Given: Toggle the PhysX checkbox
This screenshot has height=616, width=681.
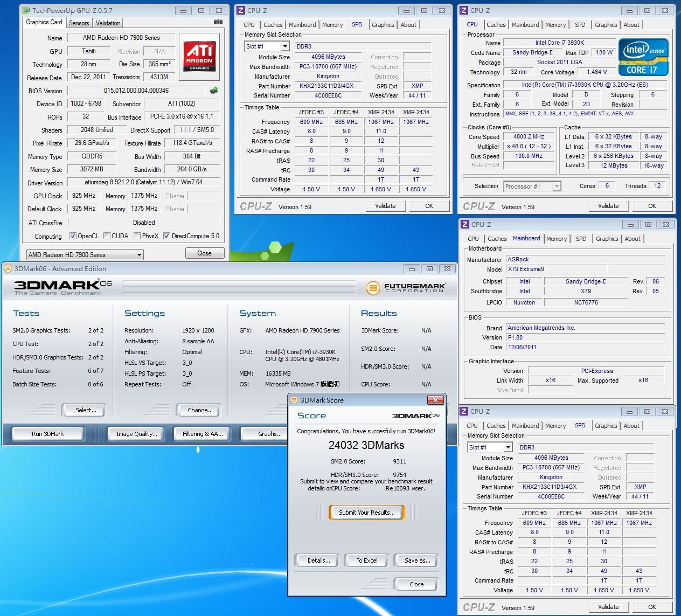Looking at the screenshot, I should (x=137, y=236).
